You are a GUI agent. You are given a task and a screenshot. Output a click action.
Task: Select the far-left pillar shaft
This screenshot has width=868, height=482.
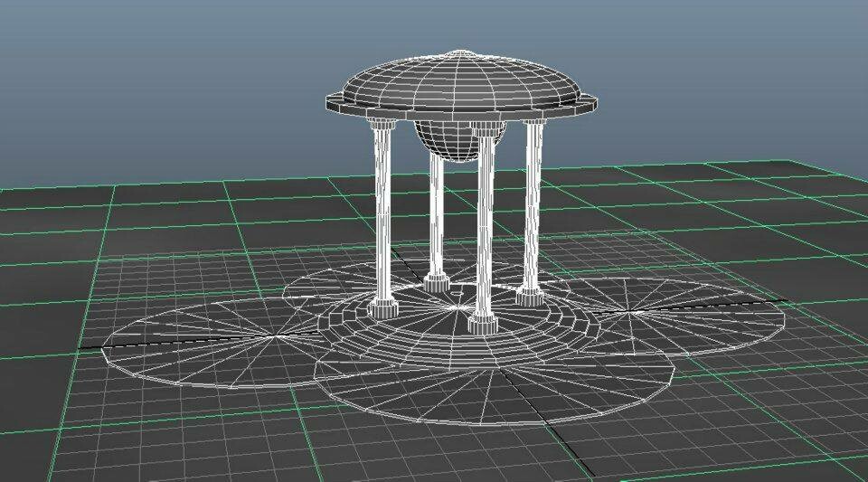click(382, 216)
